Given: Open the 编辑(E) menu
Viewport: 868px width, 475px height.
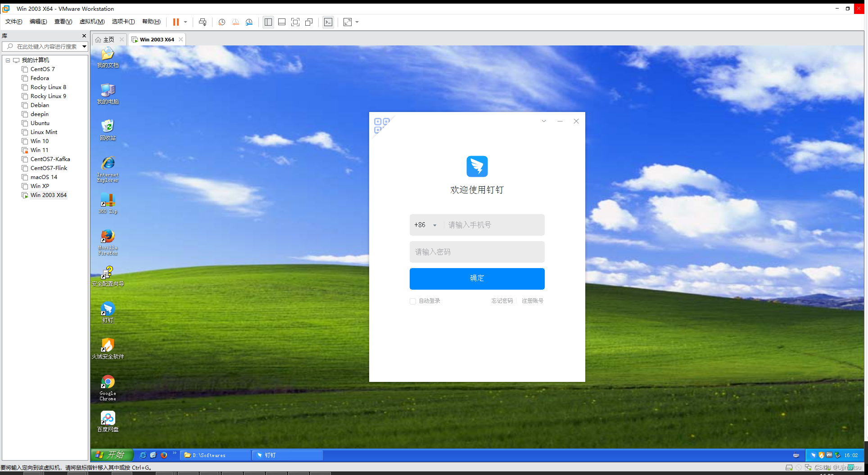Looking at the screenshot, I should click(38, 22).
